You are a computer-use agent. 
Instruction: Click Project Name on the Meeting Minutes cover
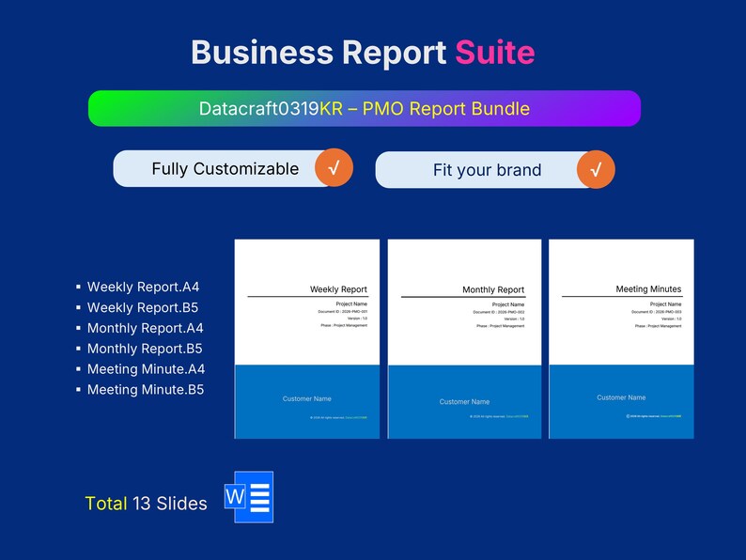tap(665, 303)
